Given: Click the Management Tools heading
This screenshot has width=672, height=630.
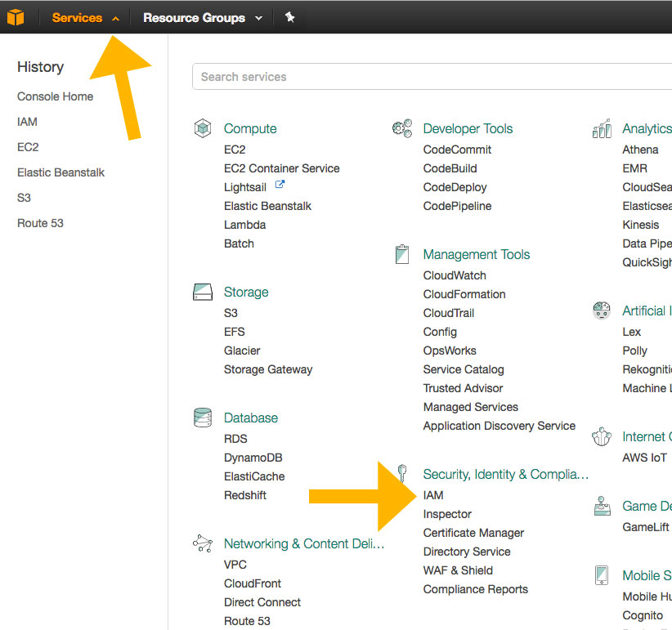Looking at the screenshot, I should pos(477,254).
